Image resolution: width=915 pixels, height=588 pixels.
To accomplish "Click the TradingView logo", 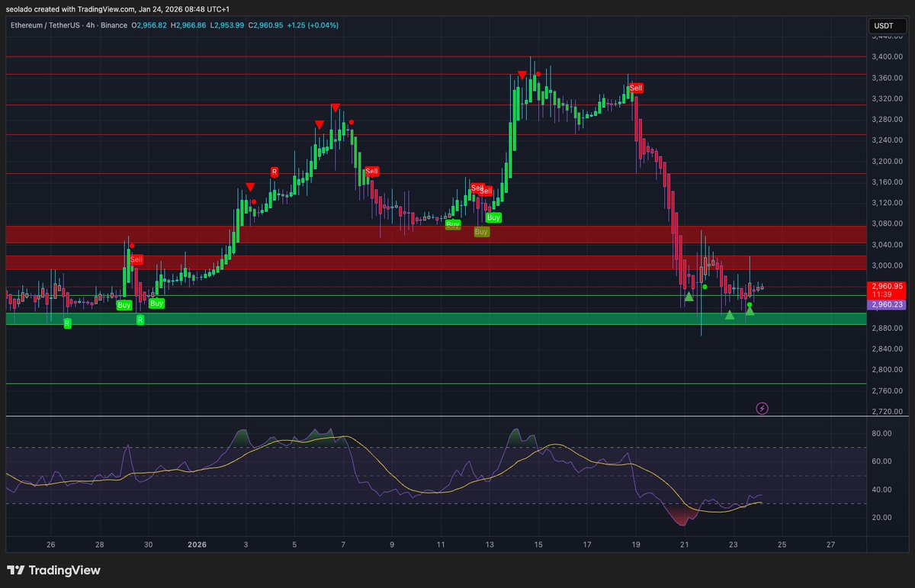I will [53, 570].
